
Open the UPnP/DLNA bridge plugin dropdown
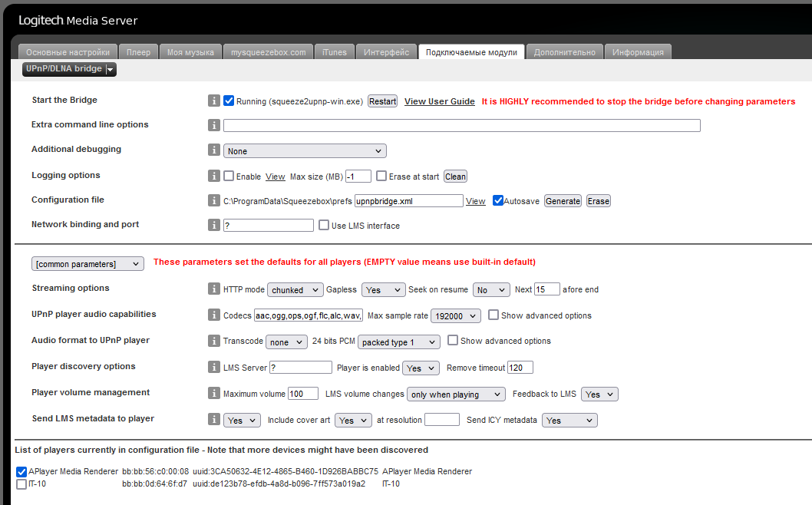69,69
